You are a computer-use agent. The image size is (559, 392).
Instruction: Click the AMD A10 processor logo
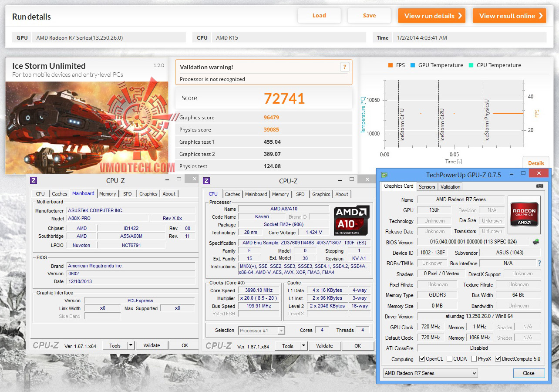click(351, 220)
